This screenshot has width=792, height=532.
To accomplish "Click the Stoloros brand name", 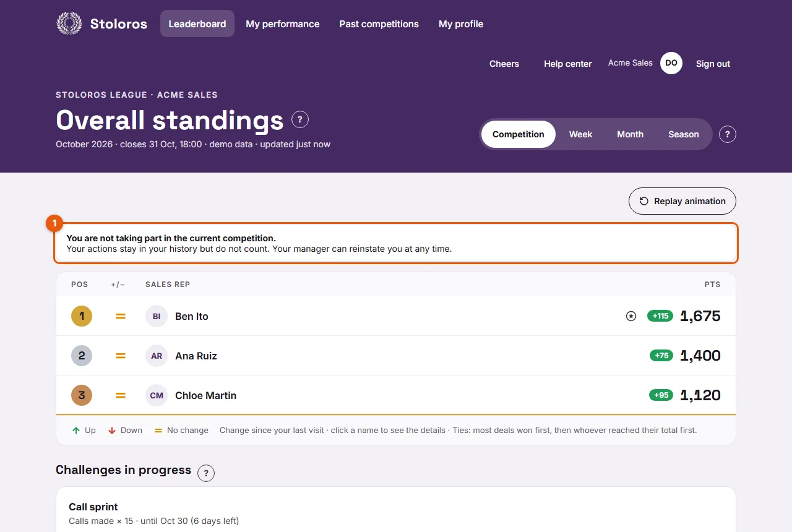I will tap(119, 24).
